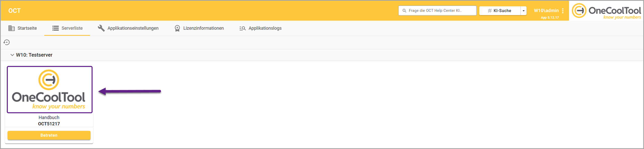Focus the OCT Help Center search field
The height and width of the screenshot is (149, 644).
pos(438,11)
